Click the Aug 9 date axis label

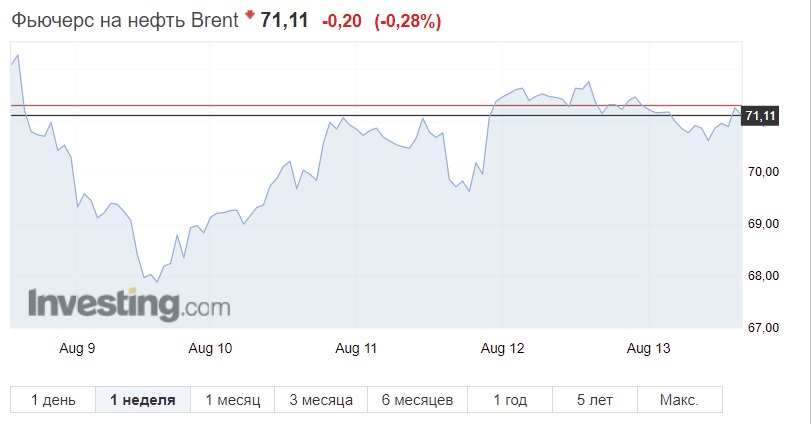coord(77,348)
